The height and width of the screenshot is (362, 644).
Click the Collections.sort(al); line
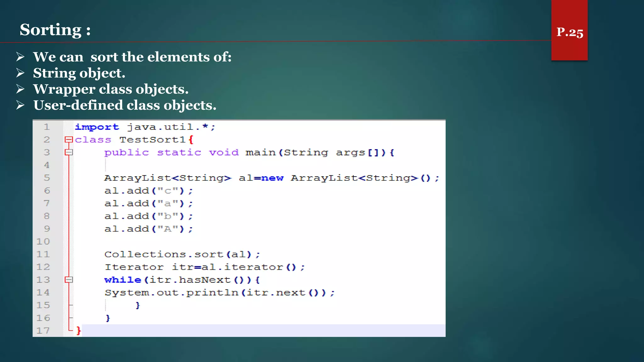182,254
